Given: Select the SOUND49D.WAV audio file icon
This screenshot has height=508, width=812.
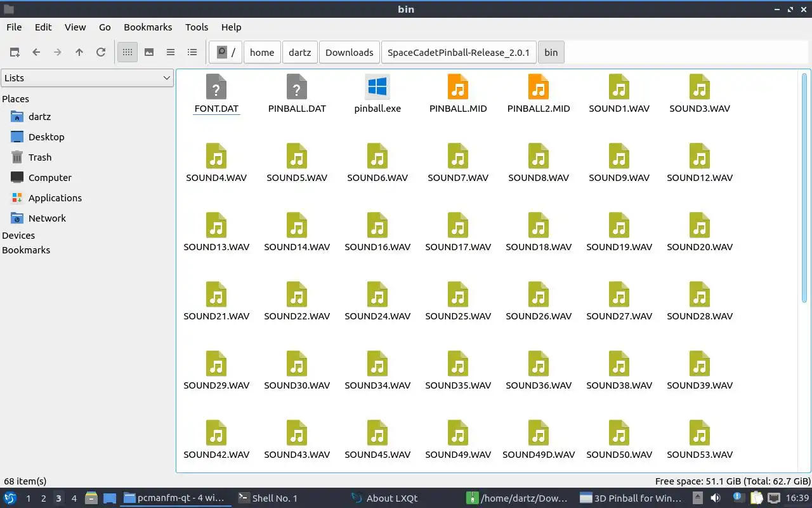Looking at the screenshot, I should pyautogui.click(x=539, y=433).
